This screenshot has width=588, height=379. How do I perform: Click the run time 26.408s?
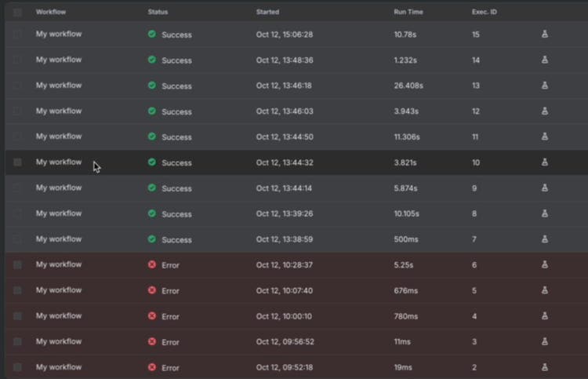408,86
